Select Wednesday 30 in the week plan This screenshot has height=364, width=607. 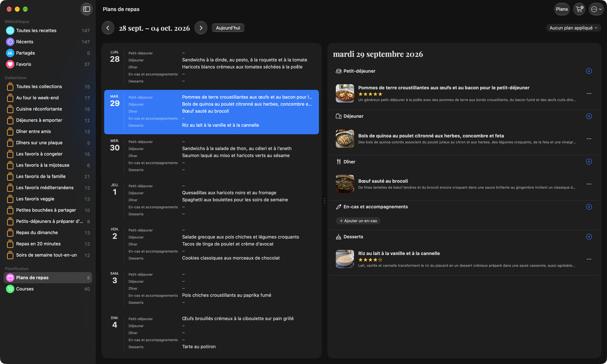211,156
